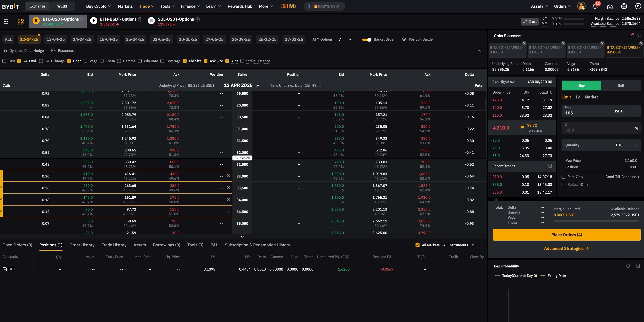
Task: Open the notifications bell icon
Action: pyautogui.click(x=595, y=6)
